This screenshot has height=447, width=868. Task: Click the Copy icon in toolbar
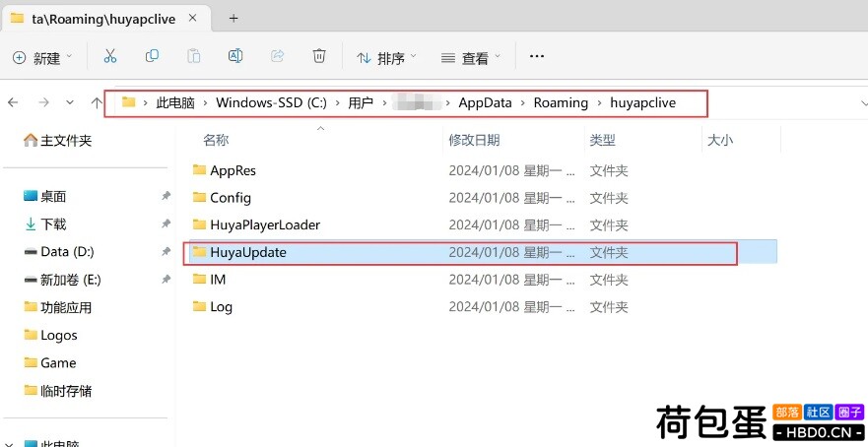click(x=152, y=56)
